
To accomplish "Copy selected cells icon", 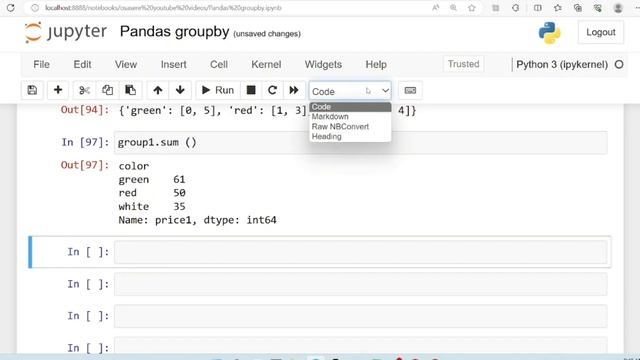I will [107, 90].
